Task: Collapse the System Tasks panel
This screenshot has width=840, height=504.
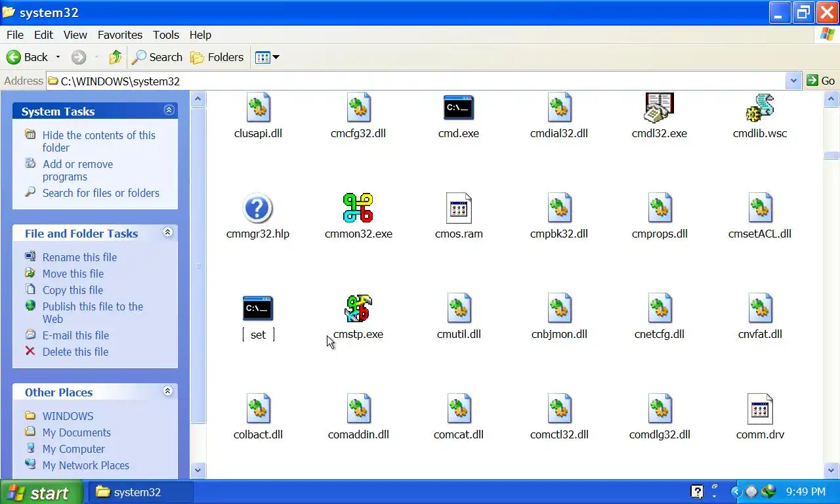Action: coord(169,110)
